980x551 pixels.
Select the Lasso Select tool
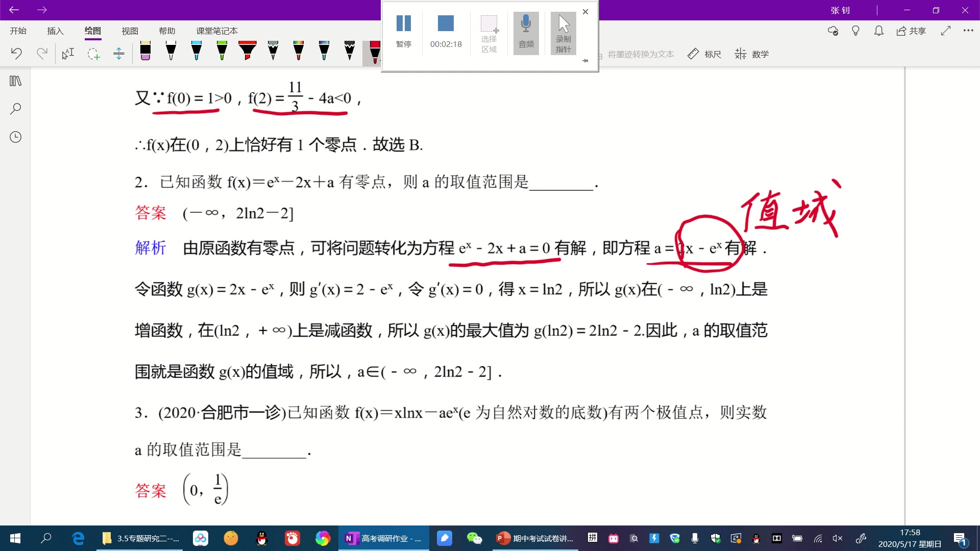pyautogui.click(x=94, y=54)
